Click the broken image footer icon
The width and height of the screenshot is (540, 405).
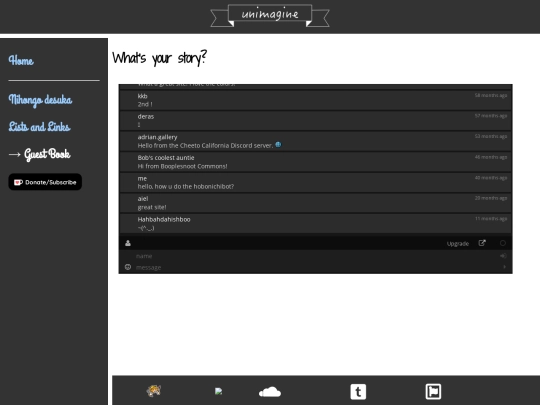point(218,391)
